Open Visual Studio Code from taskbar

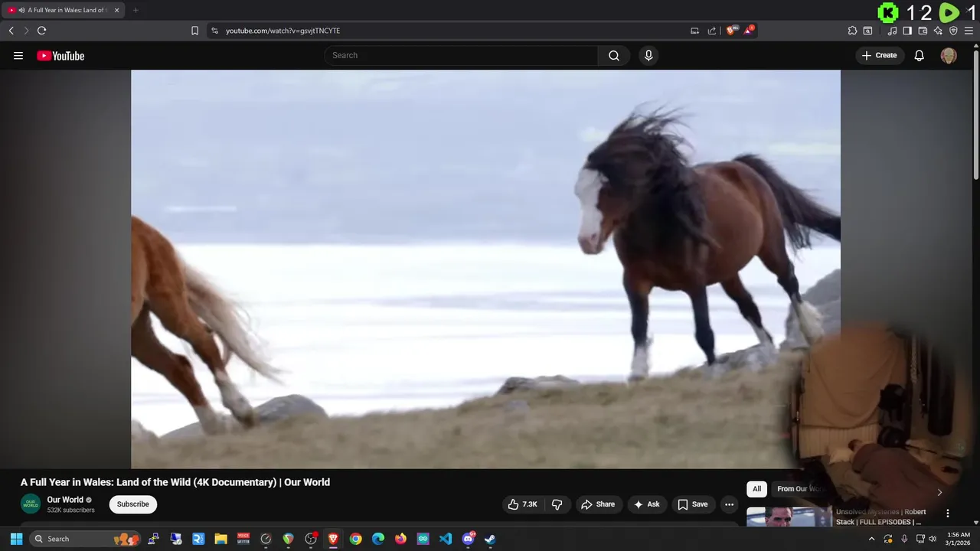(x=446, y=539)
